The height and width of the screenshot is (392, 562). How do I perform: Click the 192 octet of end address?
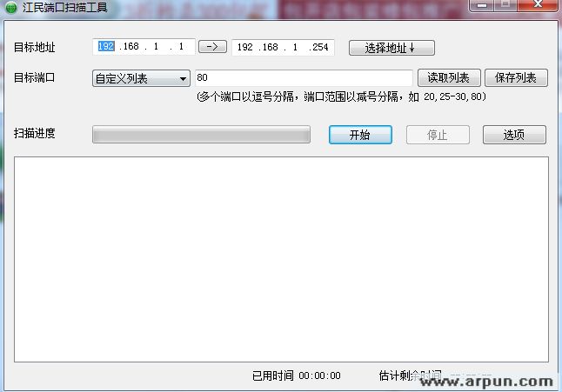click(244, 47)
